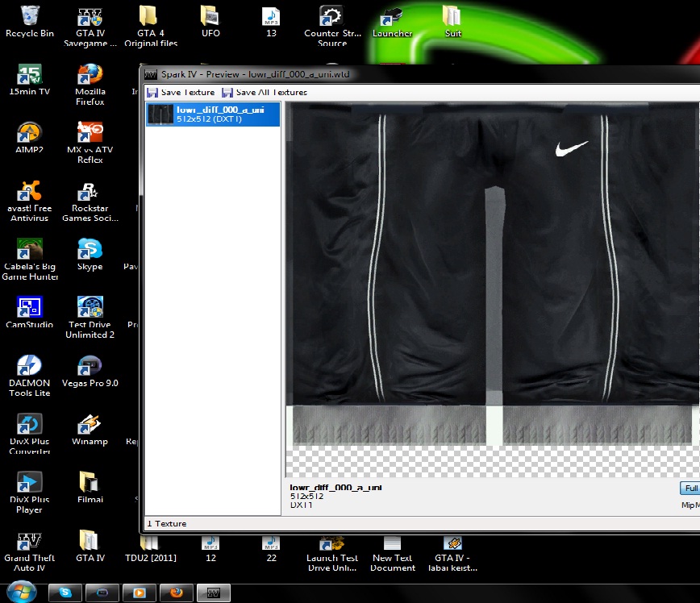Open DivX Plus Converter shortcut
This screenshot has height=603, width=700.
[x=30, y=435]
